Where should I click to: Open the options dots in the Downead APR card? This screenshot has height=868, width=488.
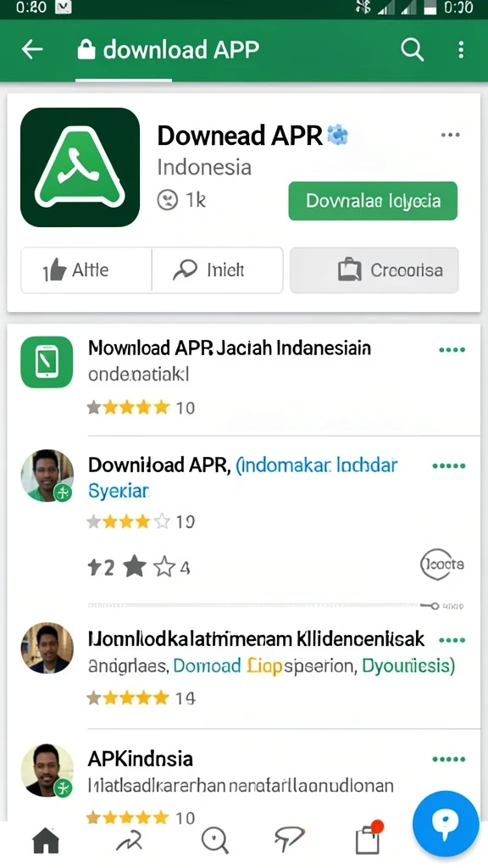(x=451, y=135)
